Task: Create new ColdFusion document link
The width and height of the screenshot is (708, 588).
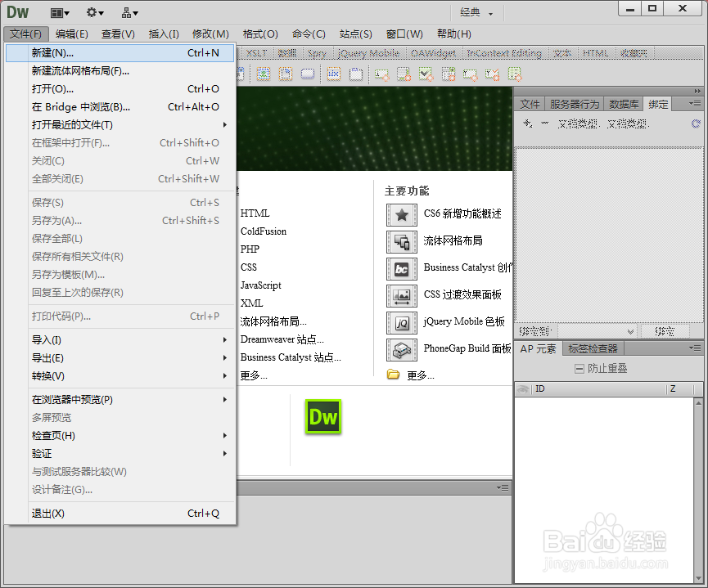Action: [264, 231]
